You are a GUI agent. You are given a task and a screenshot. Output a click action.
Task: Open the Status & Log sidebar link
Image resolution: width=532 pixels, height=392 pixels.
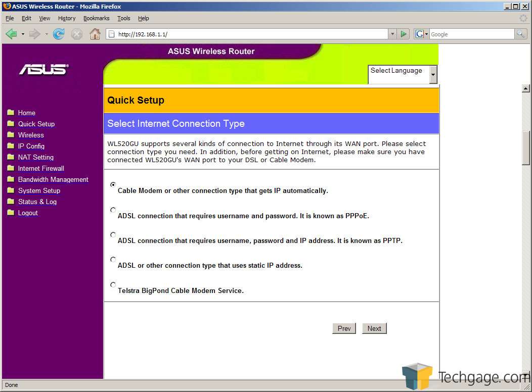[x=37, y=202]
